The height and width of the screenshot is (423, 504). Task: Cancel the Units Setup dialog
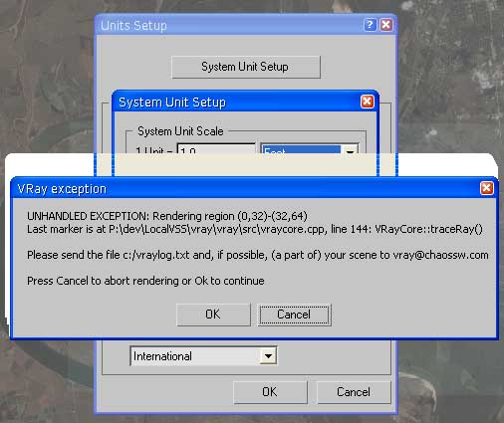point(354,392)
